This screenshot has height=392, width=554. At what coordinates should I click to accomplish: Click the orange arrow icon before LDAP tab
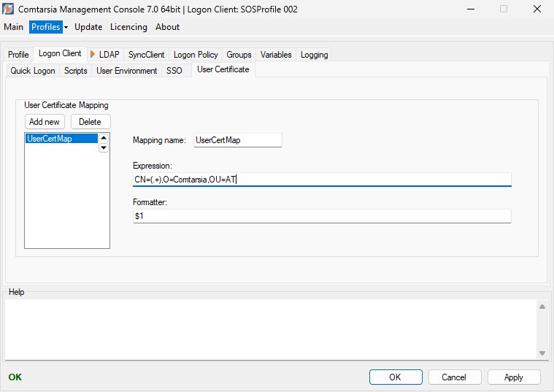click(93, 54)
